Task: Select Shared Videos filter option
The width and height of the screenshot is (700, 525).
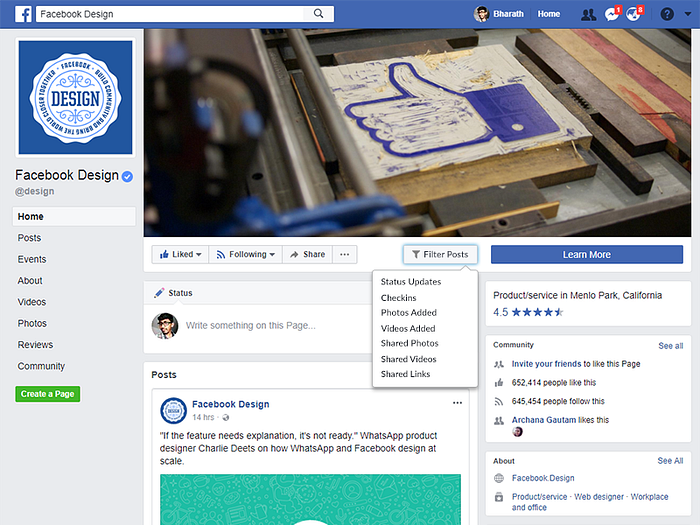Action: pos(408,359)
